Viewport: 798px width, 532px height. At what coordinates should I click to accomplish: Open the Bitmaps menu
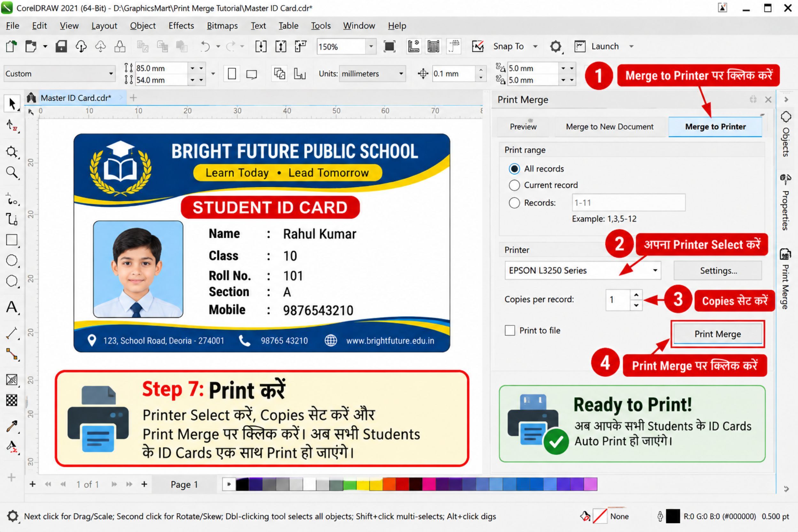[222, 26]
